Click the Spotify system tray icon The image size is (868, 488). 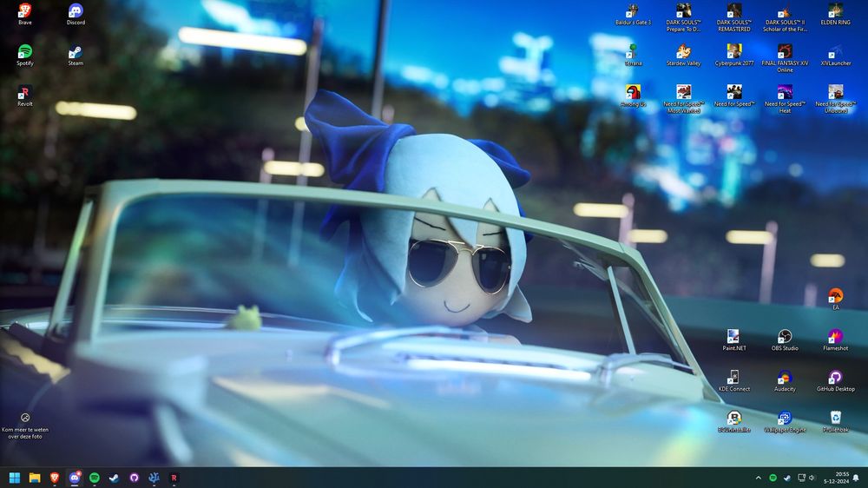[773, 478]
